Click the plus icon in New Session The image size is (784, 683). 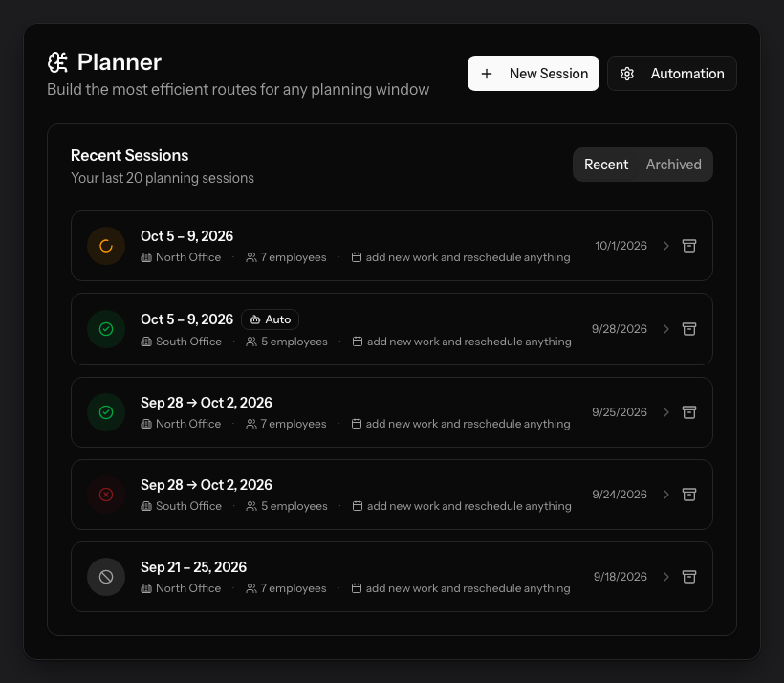point(487,74)
